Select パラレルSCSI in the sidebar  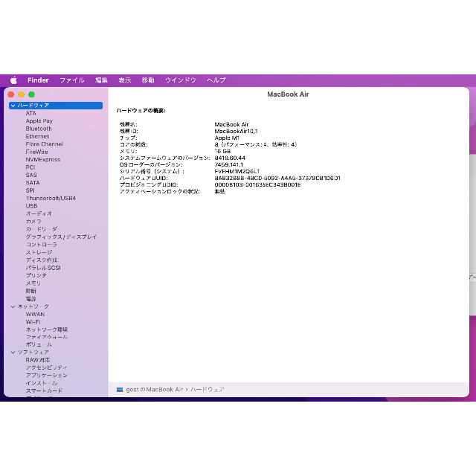click(x=43, y=268)
